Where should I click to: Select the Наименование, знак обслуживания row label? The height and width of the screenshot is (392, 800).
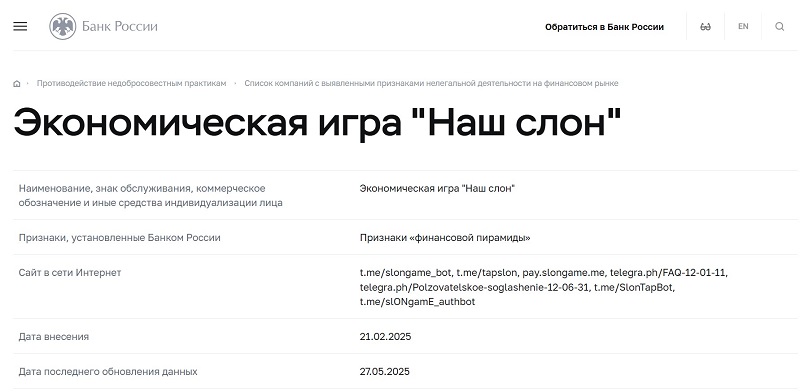(151, 195)
